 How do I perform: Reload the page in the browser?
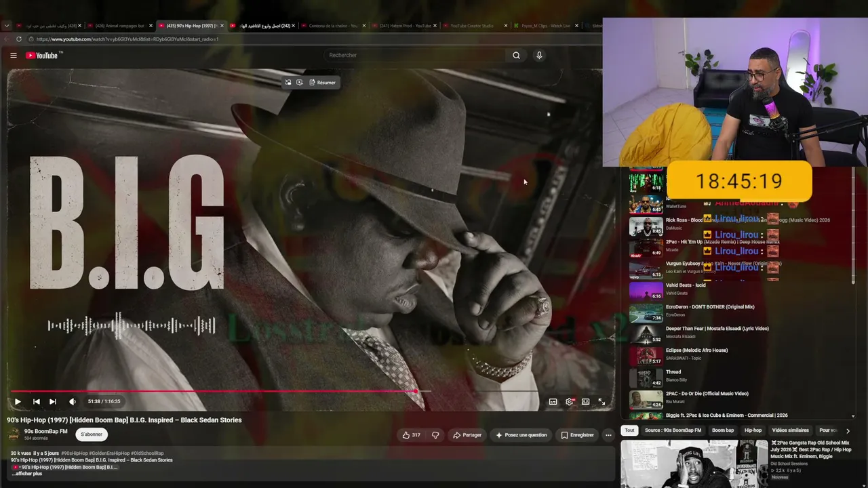(x=19, y=39)
